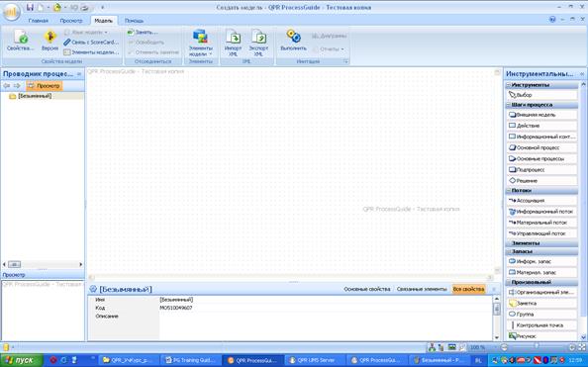Click forward arrow in process explorer
The width and height of the screenshot is (588, 367).
[x=17, y=86]
